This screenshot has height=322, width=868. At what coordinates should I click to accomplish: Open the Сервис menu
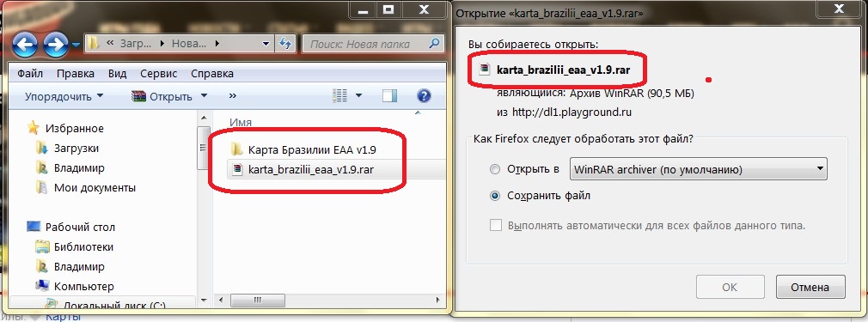click(x=159, y=74)
